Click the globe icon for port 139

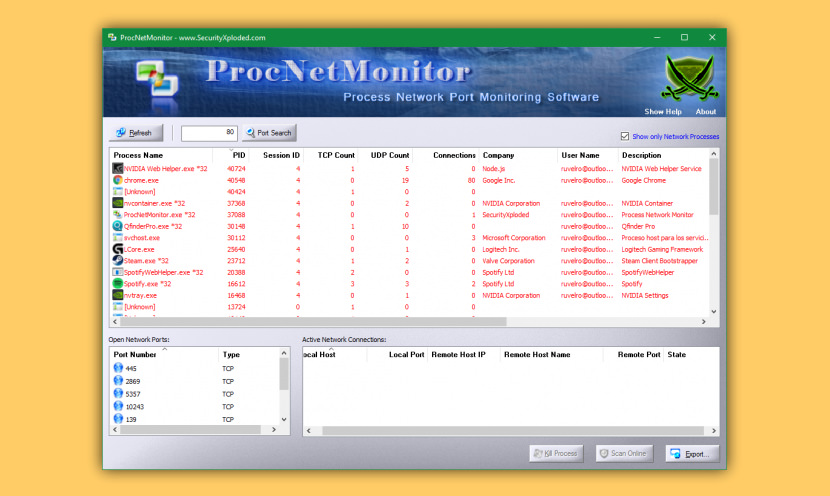tap(118, 419)
